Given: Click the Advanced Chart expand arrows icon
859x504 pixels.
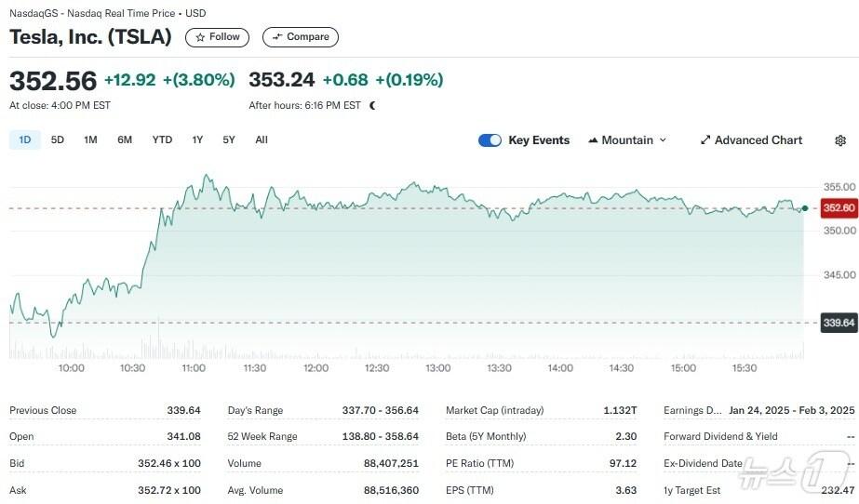Looking at the screenshot, I should coord(705,140).
